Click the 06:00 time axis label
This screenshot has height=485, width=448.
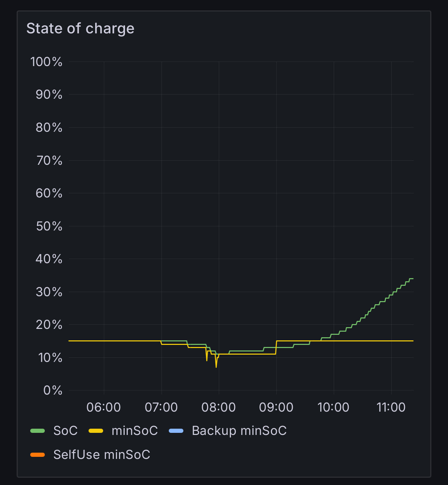[x=103, y=407]
